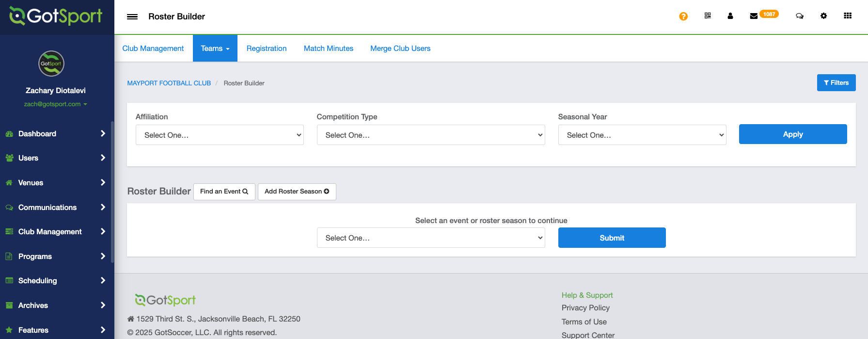Toggle the hamburger sidebar menu icon
The width and height of the screenshot is (868, 339).
click(132, 16)
